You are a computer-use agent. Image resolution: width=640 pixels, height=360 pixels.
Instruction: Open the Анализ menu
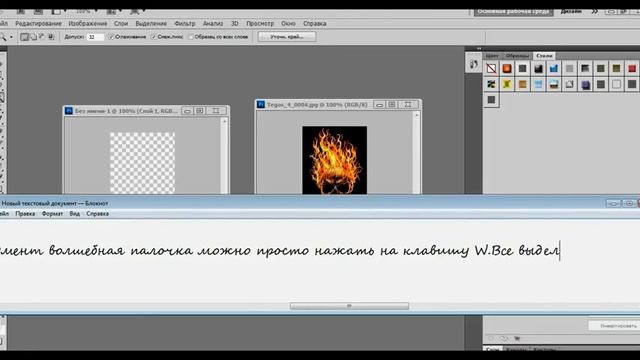[x=213, y=24]
